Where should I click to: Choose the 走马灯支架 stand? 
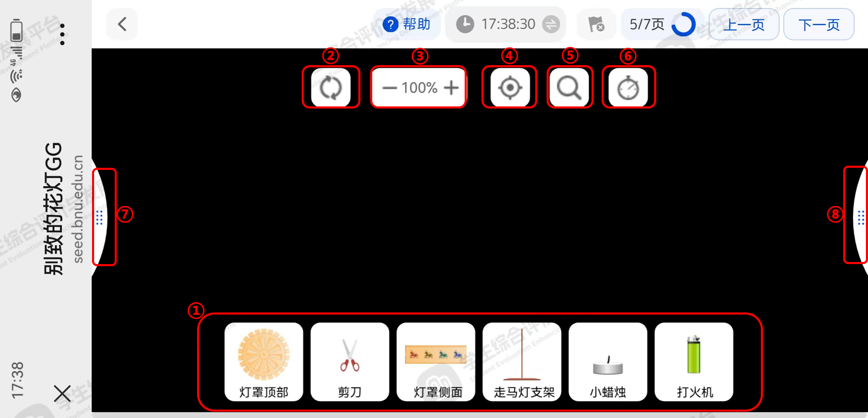[x=522, y=362]
